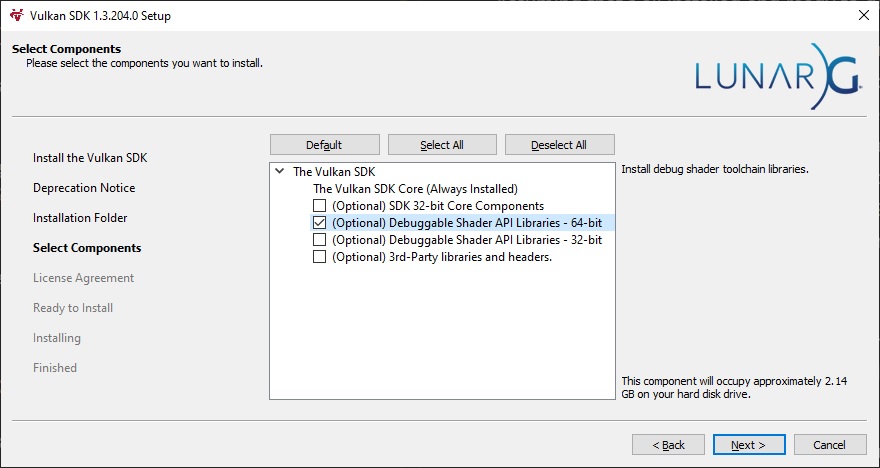Select The Vulkan SDK root tree label
This screenshot has width=880, height=468.
(334, 172)
